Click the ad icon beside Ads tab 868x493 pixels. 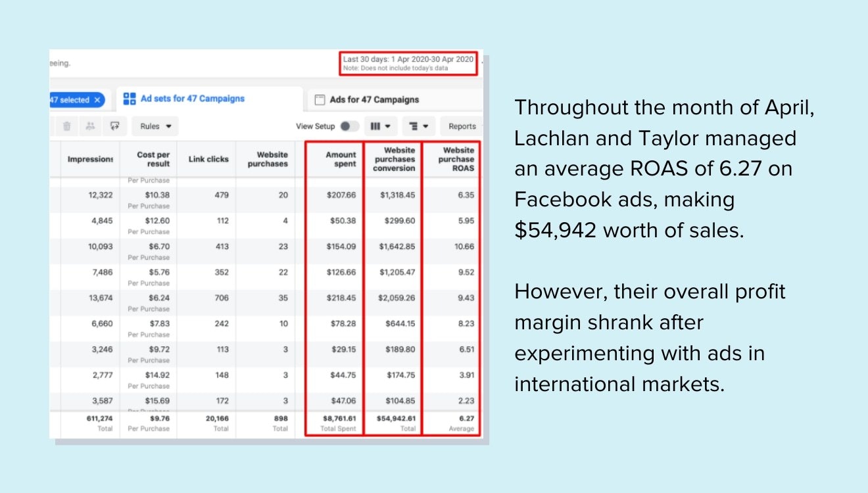coord(320,100)
